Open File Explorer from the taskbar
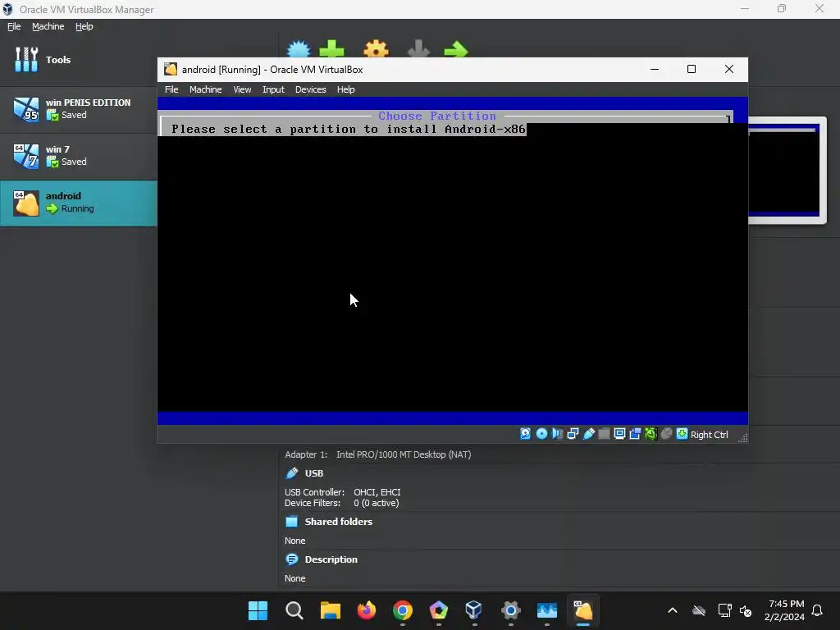Screen dimensions: 840x630 pos(330,610)
